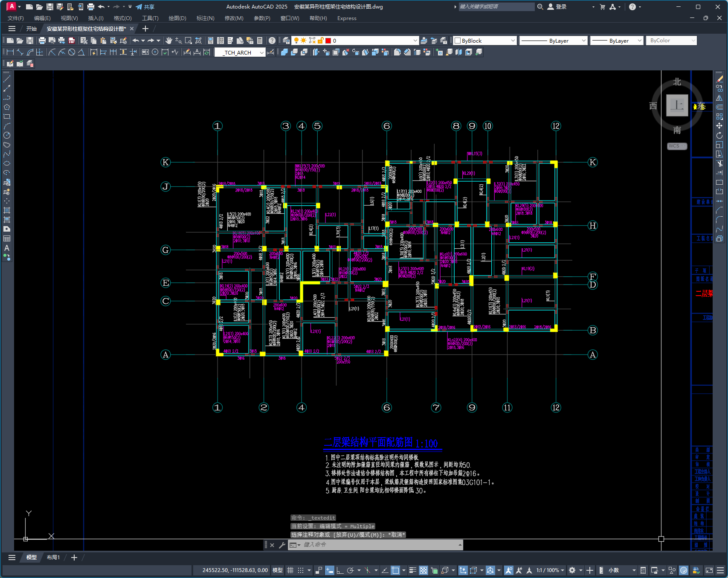728x578 pixels.
Task: Select the Move tool in Modify toolbar
Action: click(x=719, y=126)
